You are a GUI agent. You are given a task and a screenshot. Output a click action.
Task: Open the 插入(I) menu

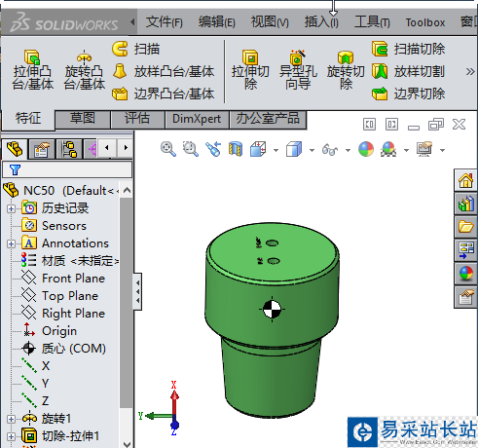[321, 22]
